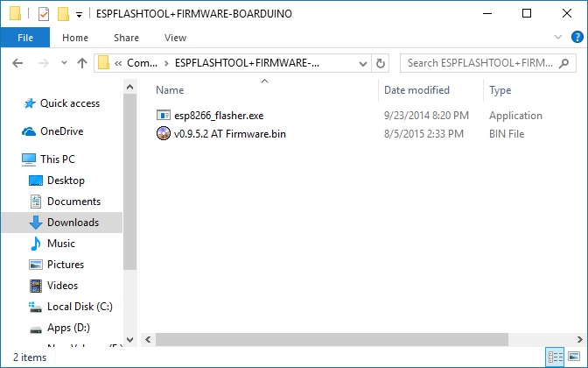Click the Music note icon
This screenshot has width=588, height=368.
tap(36, 244)
